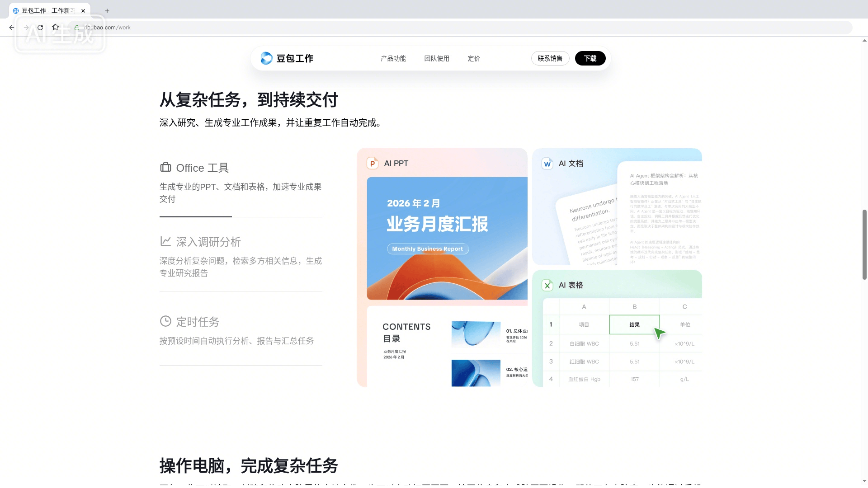The image size is (868, 488).
Task: Open 团队使用 in the navigation bar
Action: (x=437, y=58)
